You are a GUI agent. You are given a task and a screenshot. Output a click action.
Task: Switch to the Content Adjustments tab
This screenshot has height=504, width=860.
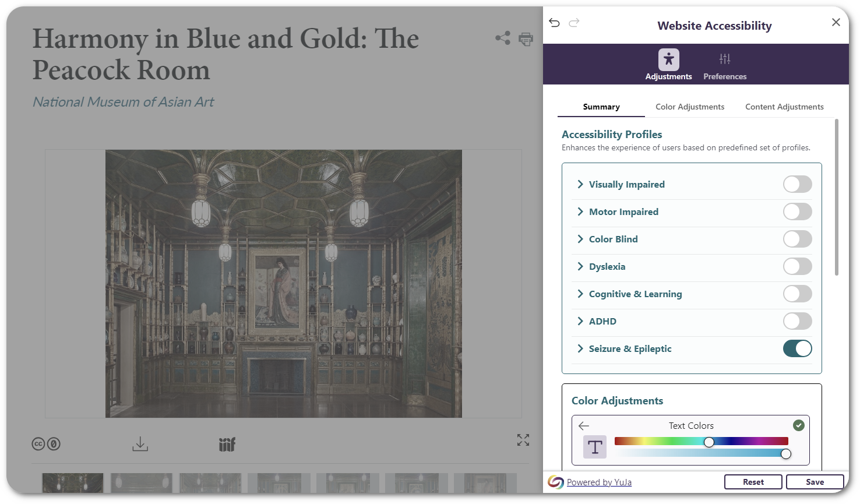point(784,107)
